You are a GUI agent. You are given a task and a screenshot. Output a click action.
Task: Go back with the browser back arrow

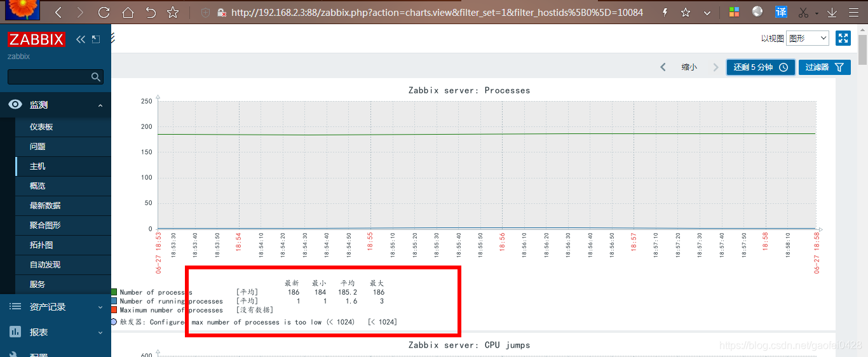58,12
